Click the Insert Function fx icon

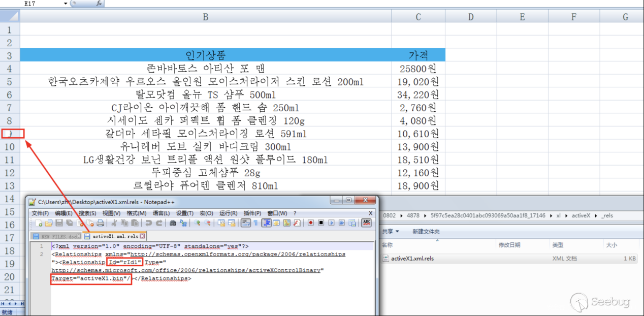click(x=99, y=4)
